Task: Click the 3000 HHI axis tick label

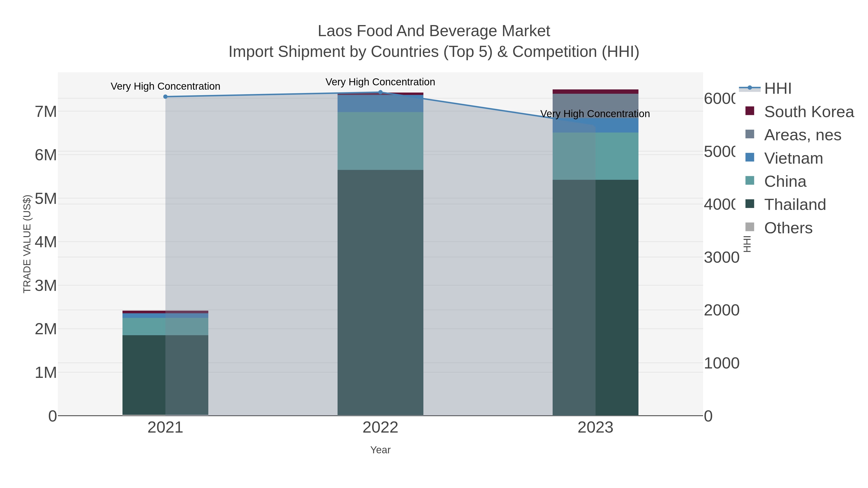Action: [x=721, y=257]
